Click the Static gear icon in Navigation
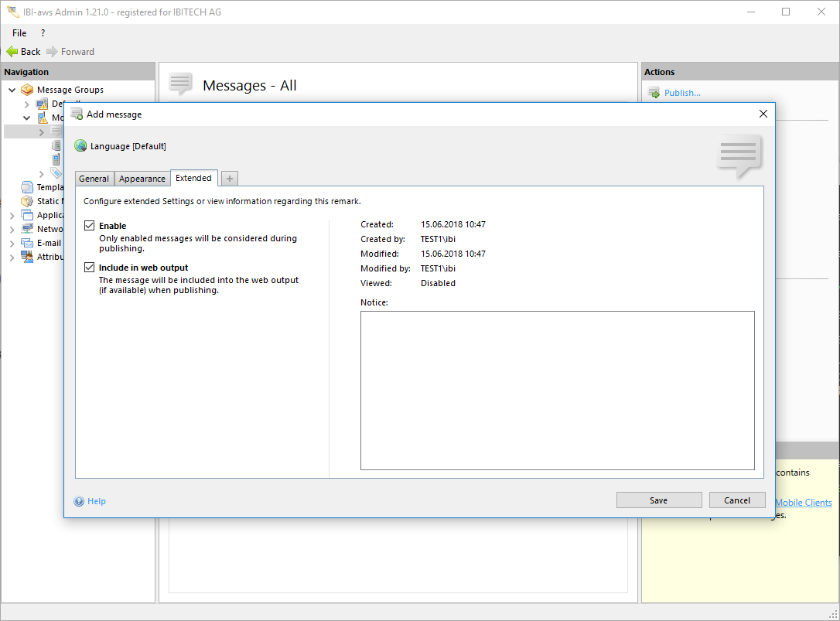The image size is (840, 621). pyautogui.click(x=27, y=201)
